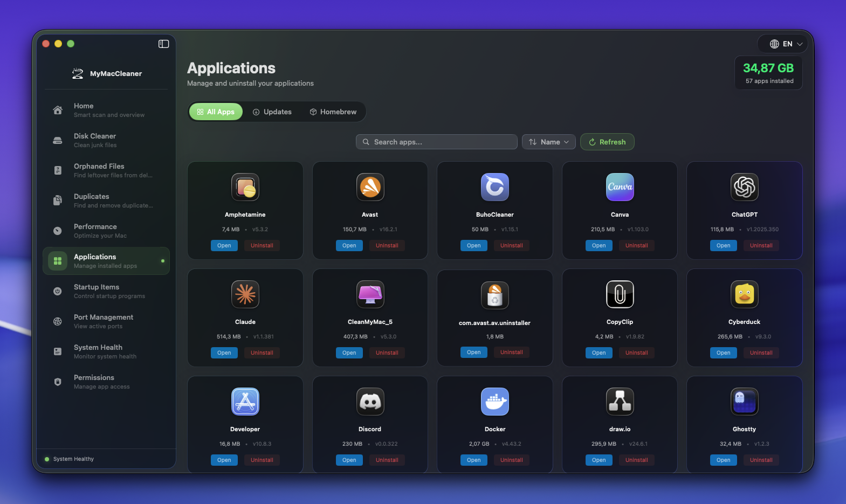The image size is (846, 504).
Task: Click the com.avast.av.uninstaller icon
Action: pos(495,295)
